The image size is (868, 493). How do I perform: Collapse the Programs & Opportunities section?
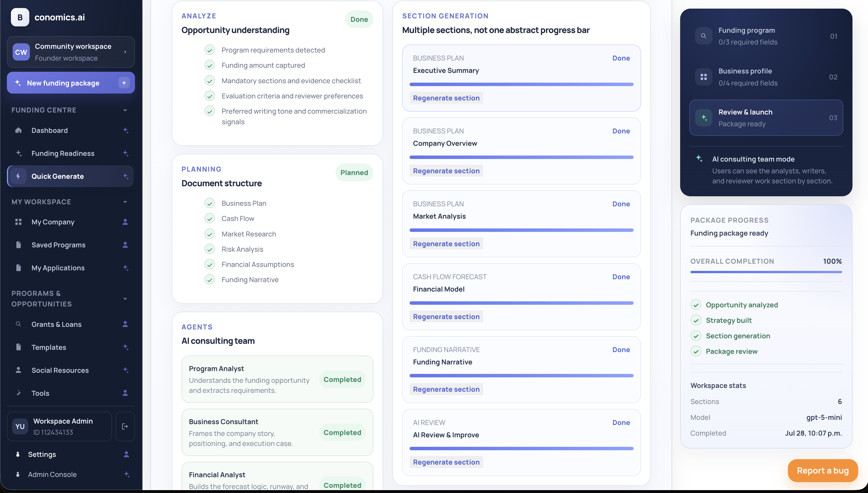(x=125, y=299)
